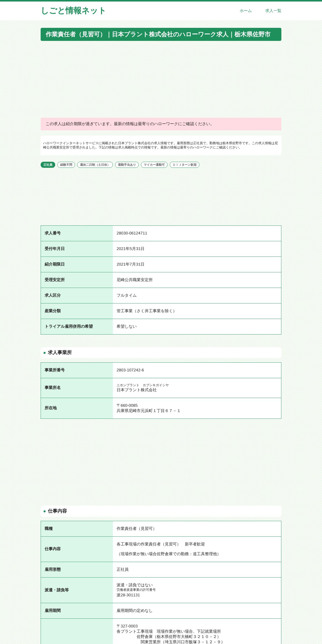Click permit number 派28-301131
Image resolution: width=322 pixels, height=644 pixels.
tap(128, 595)
